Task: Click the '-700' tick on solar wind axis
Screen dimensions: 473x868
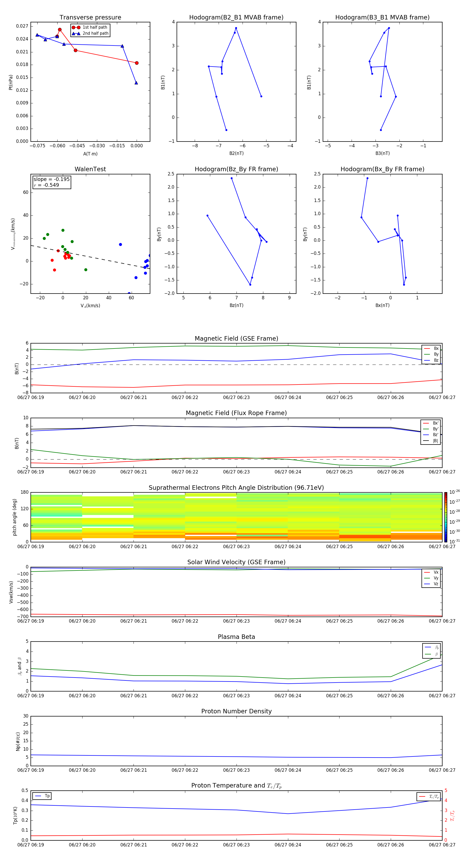Action: click(22, 617)
